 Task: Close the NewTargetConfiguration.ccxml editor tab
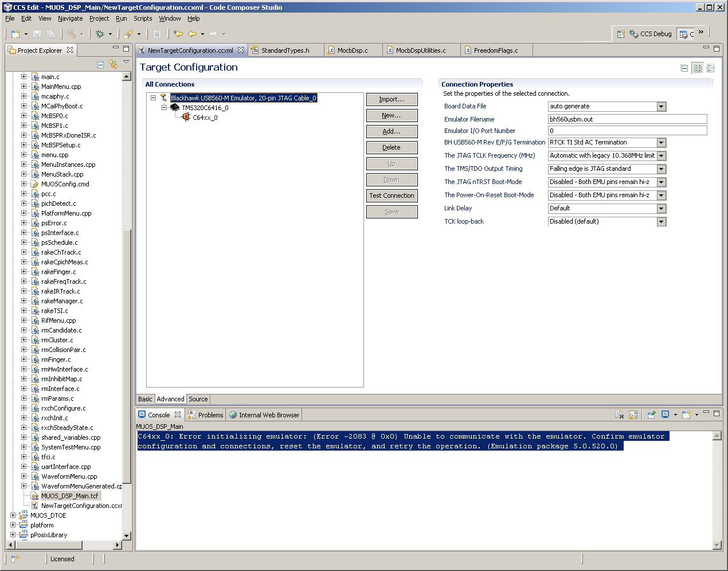pos(241,50)
